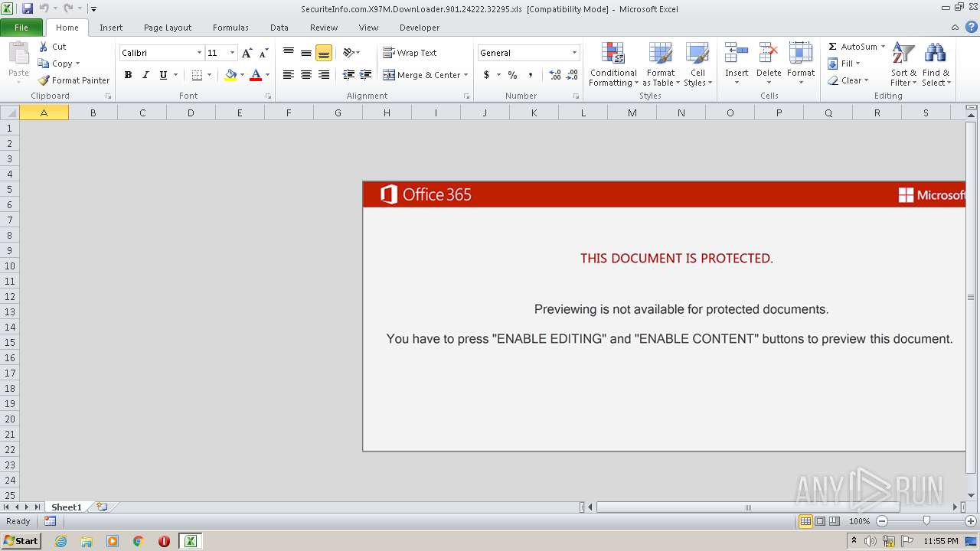
Task: Increase Decimal places
Action: 555,75
